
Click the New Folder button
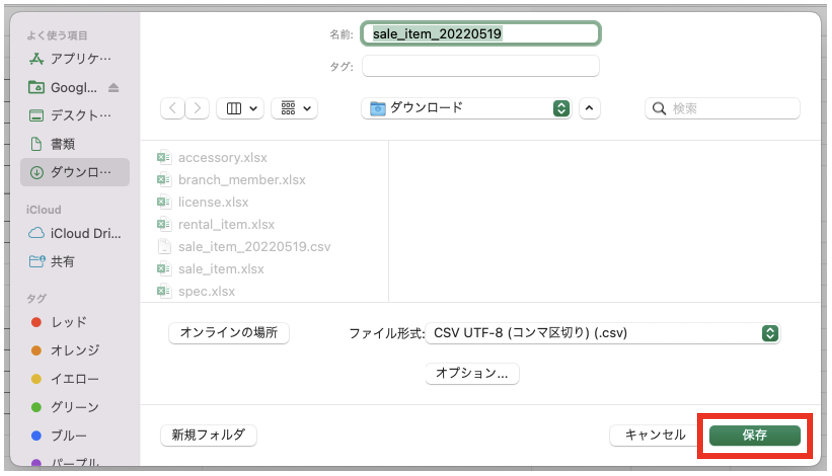pos(208,435)
